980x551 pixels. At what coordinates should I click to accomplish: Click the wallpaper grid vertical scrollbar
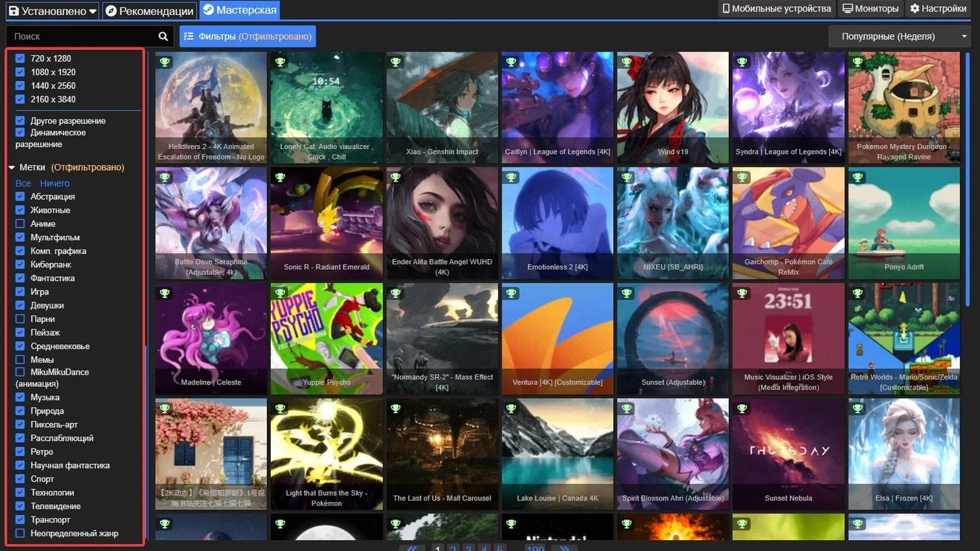(x=968, y=180)
